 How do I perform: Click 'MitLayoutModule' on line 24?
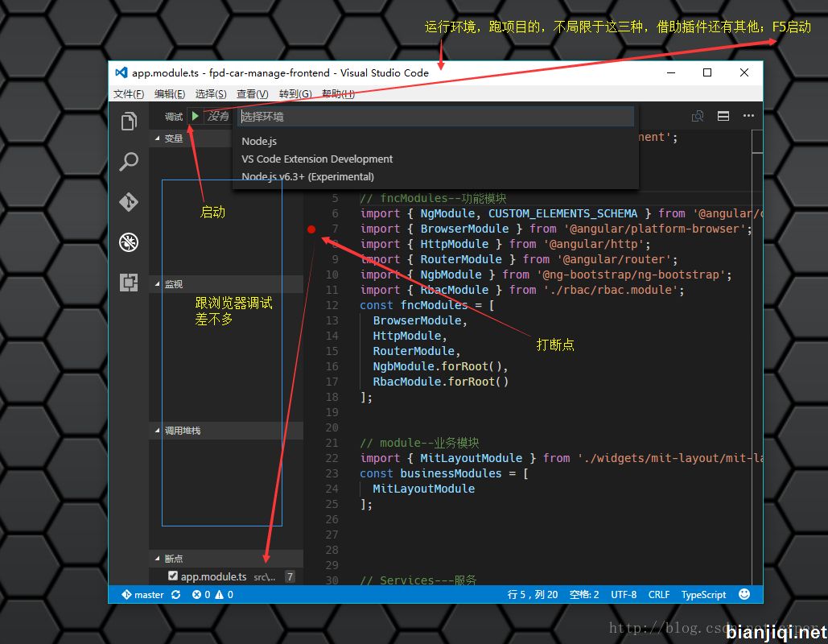(423, 489)
